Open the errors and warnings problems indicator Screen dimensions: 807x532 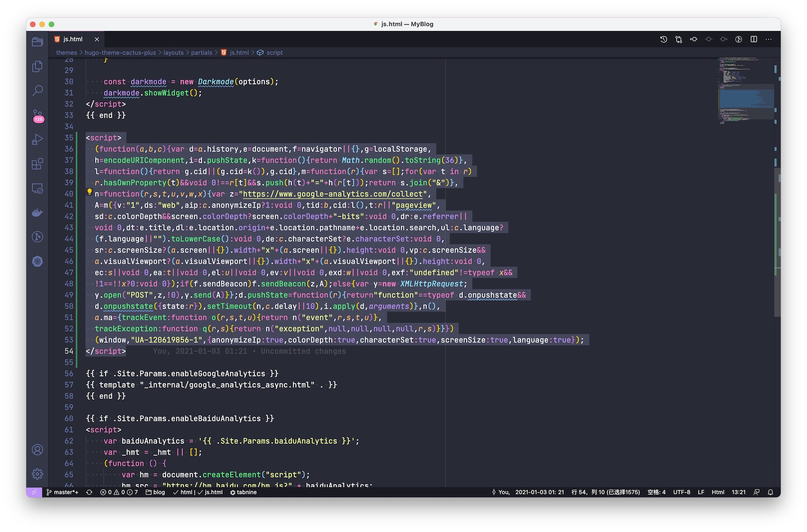tap(119, 492)
